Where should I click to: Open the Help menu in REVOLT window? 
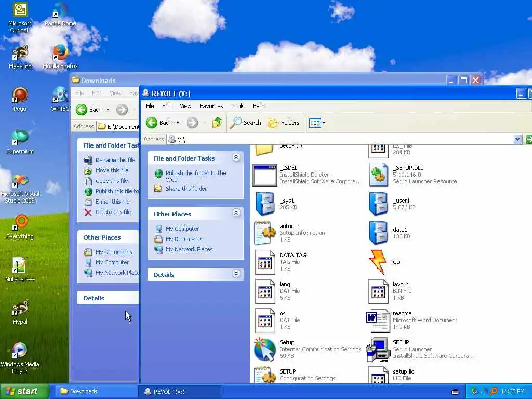tap(258, 106)
